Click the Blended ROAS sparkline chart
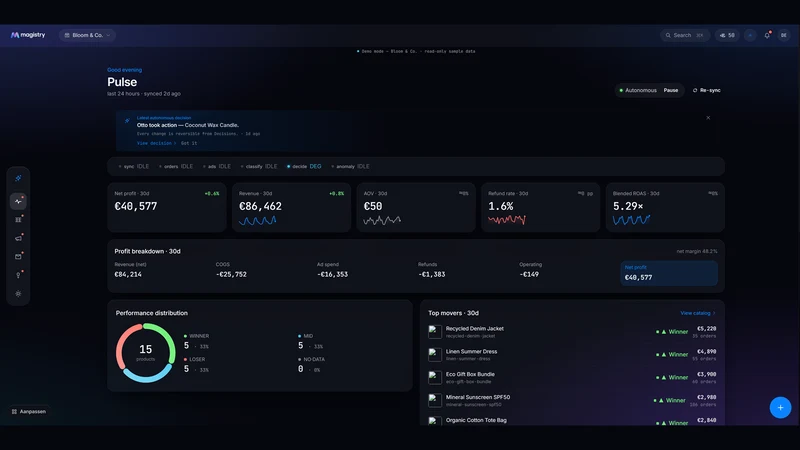This screenshot has width=800, height=450. tap(631, 220)
